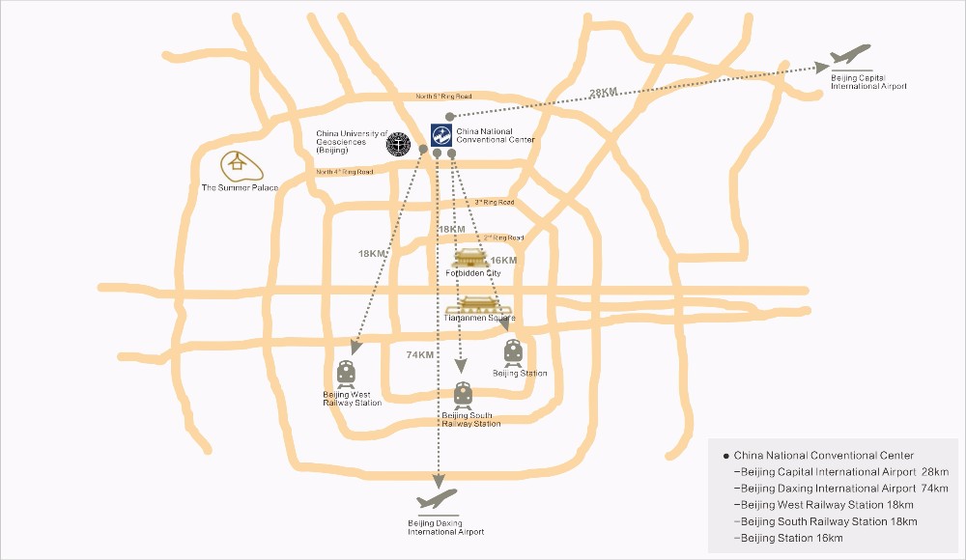Click the '2nd Ring Road' label
The image size is (966, 560).
[x=503, y=238]
